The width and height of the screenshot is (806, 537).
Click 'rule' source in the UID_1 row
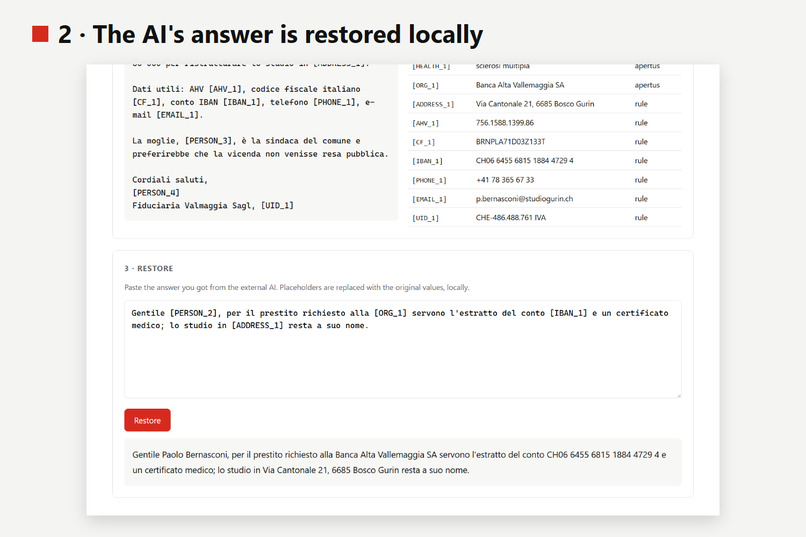(x=640, y=218)
